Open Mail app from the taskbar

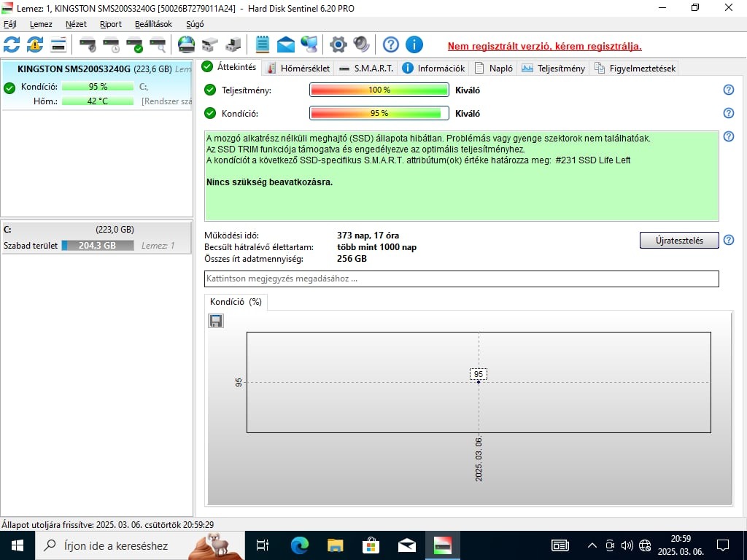tap(407, 545)
